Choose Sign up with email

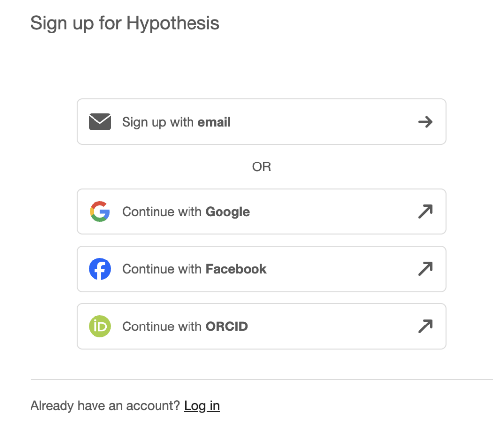click(261, 122)
